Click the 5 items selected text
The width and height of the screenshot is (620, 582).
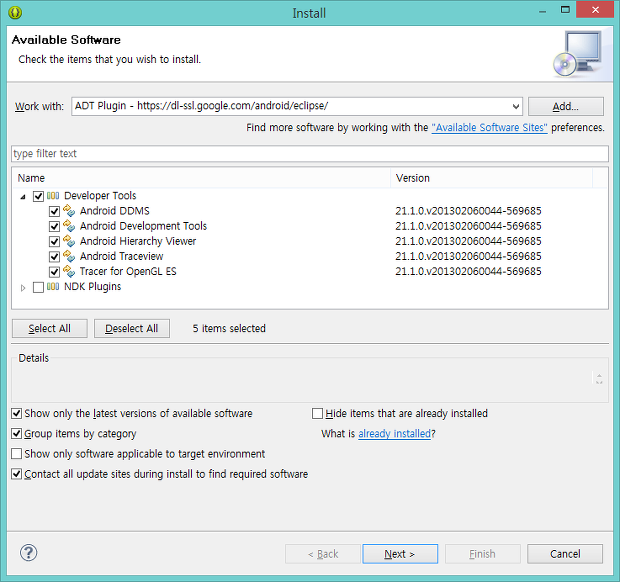pos(229,328)
